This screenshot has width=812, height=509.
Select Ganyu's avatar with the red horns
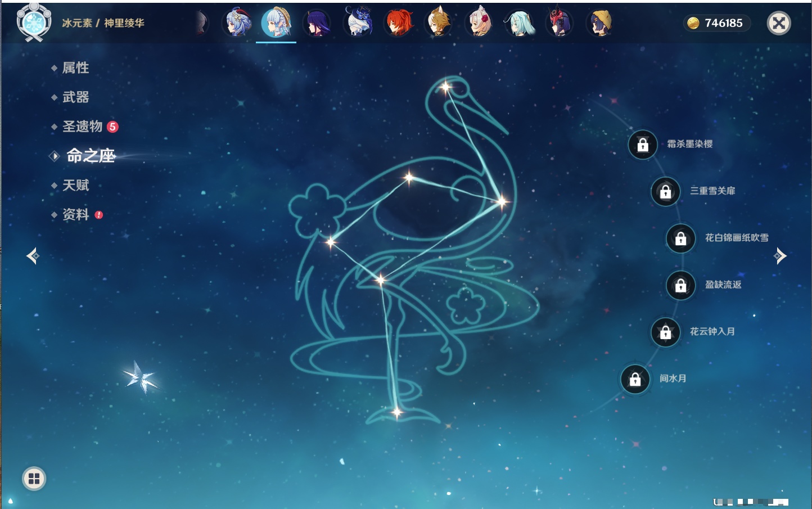(x=237, y=23)
